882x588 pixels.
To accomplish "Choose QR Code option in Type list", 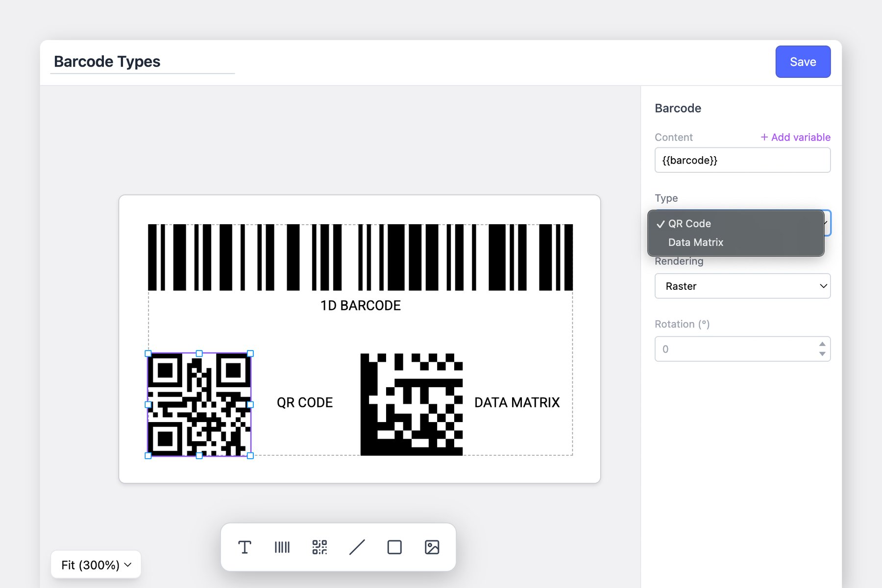I will 689,224.
